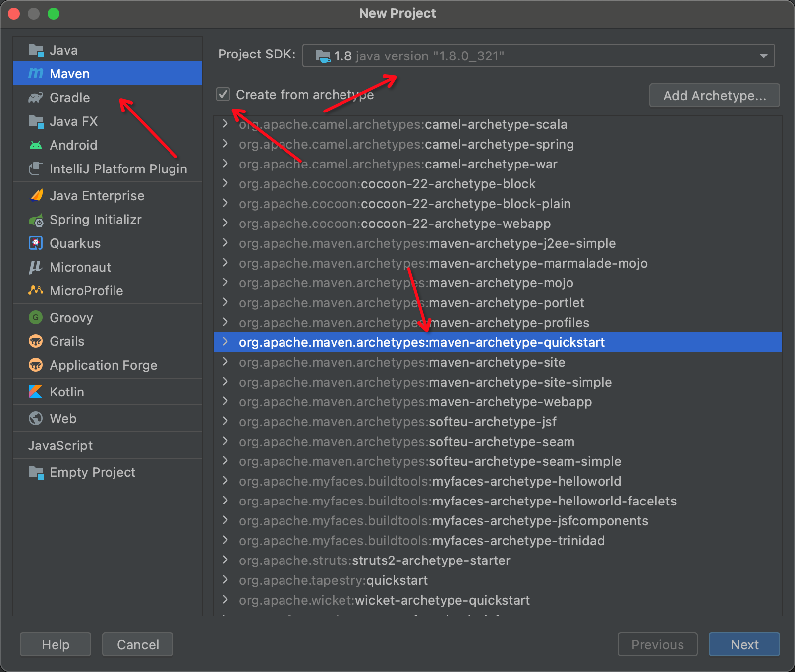Select maven-archetype-portlet archetype
This screenshot has height=672, width=795.
click(498, 303)
